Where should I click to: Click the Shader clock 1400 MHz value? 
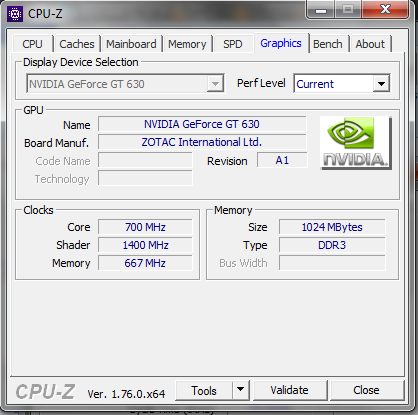(145, 245)
